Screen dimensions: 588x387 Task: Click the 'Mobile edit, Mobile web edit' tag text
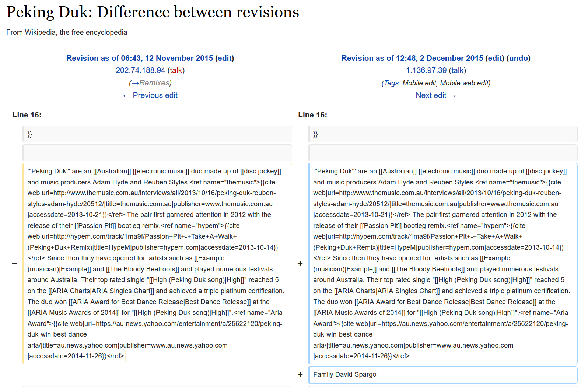(446, 83)
